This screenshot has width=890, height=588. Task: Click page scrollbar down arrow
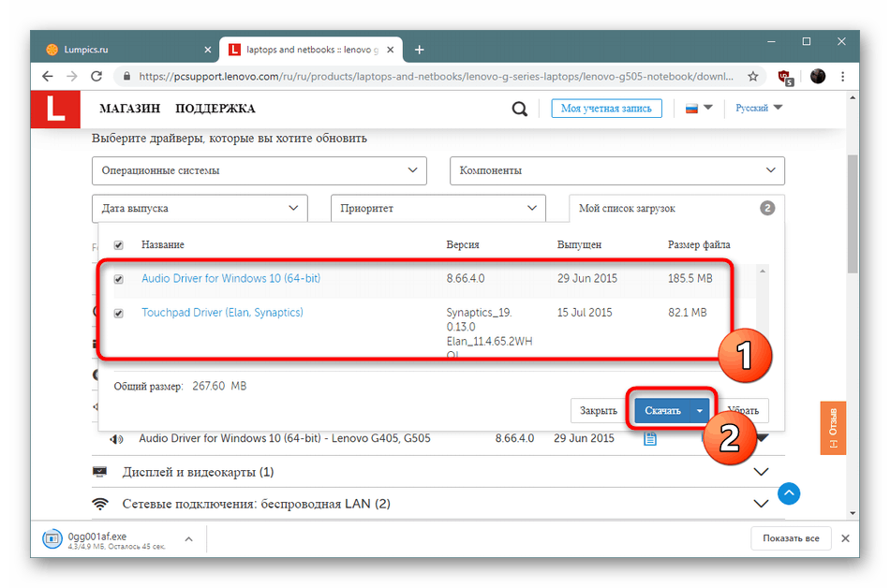click(853, 513)
